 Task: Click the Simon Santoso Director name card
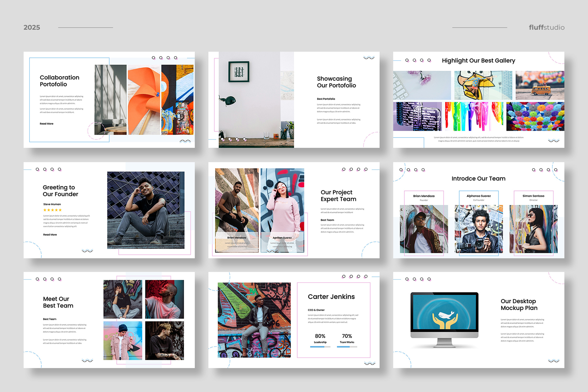533,198
